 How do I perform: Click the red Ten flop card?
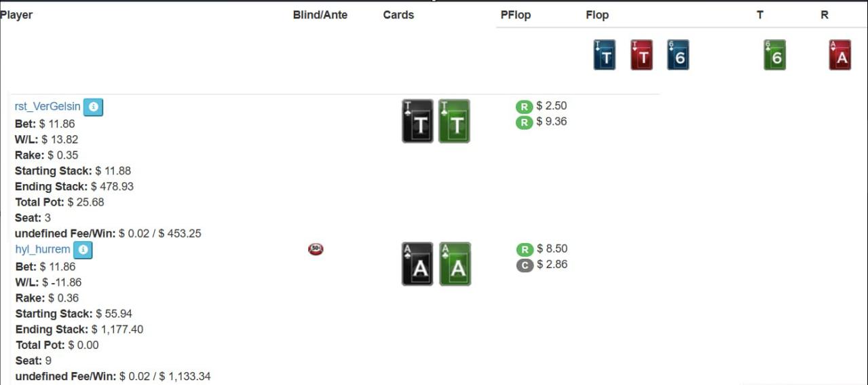641,55
